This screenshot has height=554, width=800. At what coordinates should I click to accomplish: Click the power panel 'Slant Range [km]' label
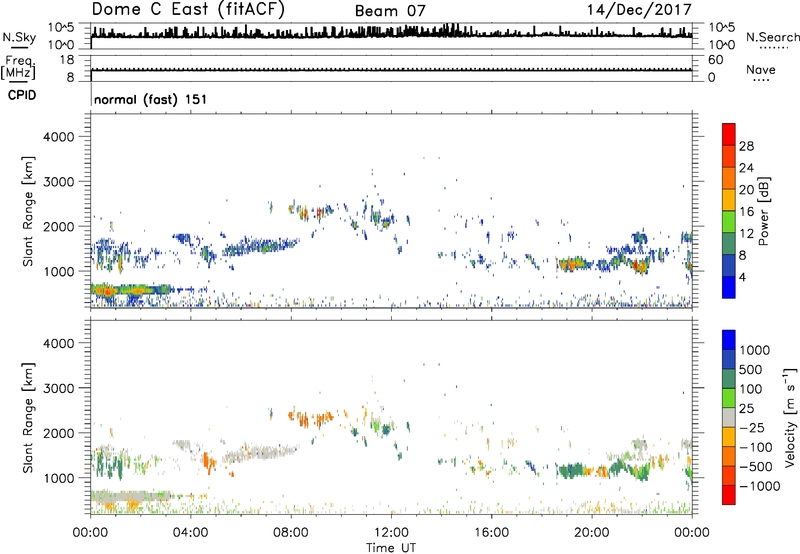pos(28,212)
